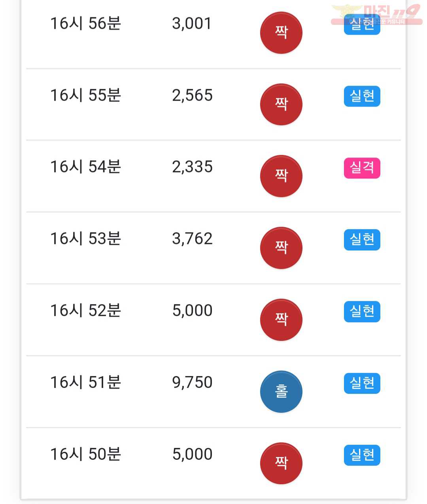Click the red 짝 circle for 16시 56분
This screenshot has width=427, height=504.
coord(281,32)
